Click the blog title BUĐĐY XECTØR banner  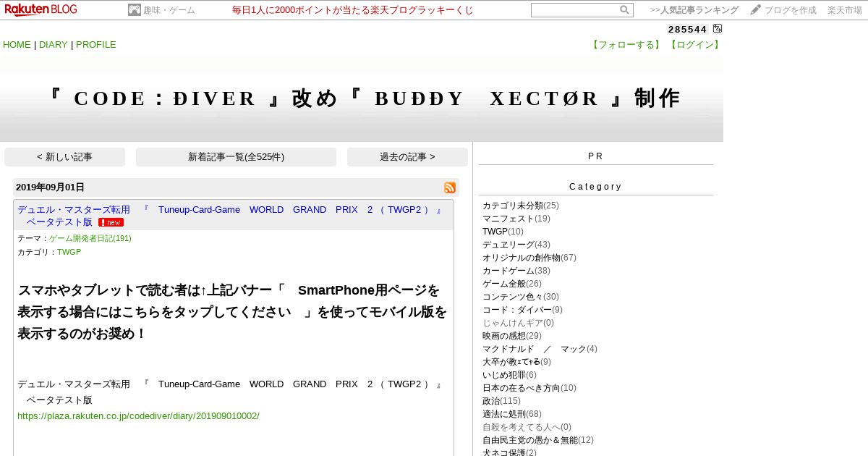pyautogui.click(x=362, y=98)
